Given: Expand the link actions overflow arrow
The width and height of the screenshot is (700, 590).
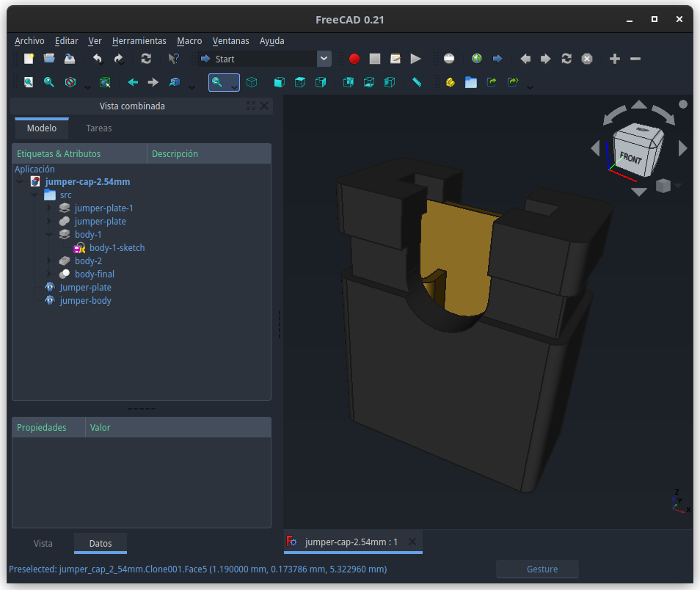Looking at the screenshot, I should tap(530, 87).
